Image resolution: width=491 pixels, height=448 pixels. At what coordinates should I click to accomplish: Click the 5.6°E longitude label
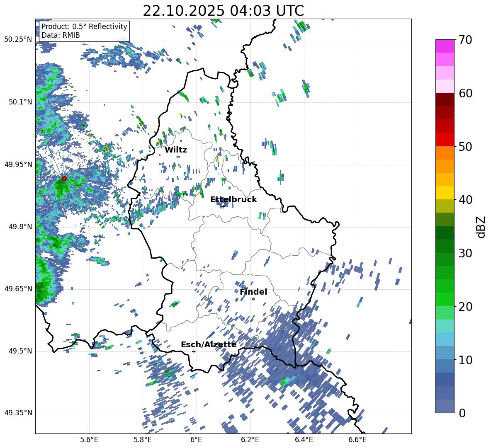(89, 440)
